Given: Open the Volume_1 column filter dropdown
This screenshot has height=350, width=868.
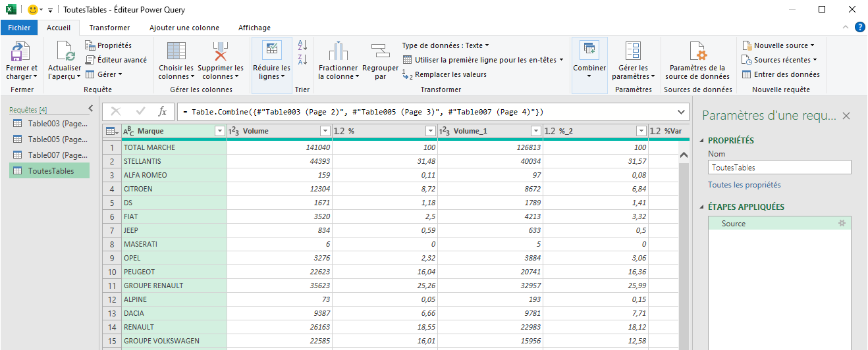Looking at the screenshot, I should (x=536, y=131).
